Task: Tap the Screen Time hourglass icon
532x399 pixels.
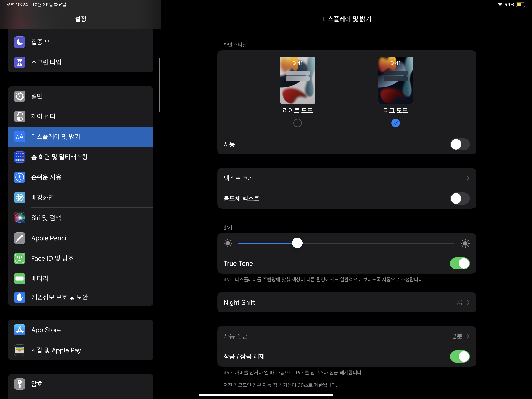Action: (x=19, y=62)
